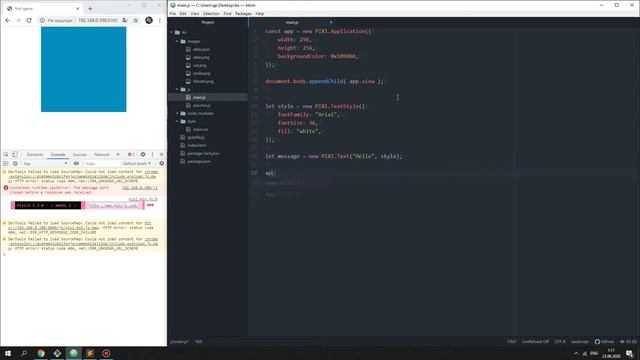Select the main.js editor tab
The width and height of the screenshot is (640, 360).
[292, 22]
